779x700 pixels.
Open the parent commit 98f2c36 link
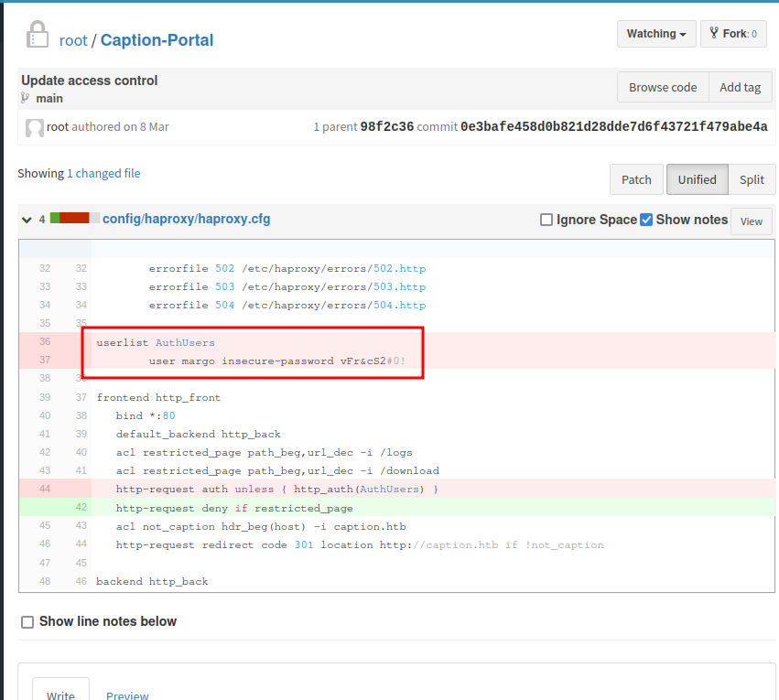tap(386, 127)
